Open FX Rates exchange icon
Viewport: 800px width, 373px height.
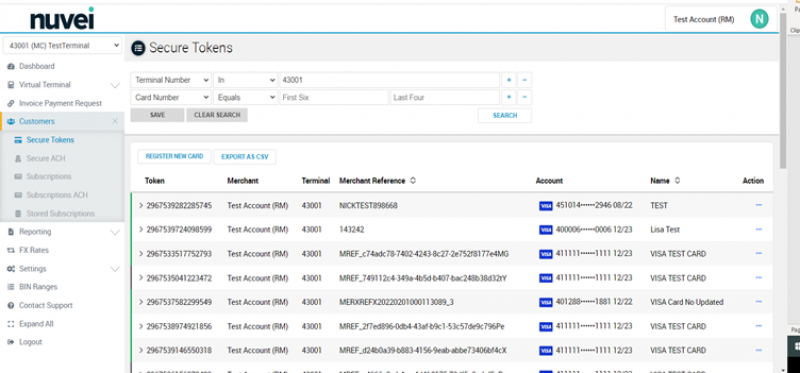(11, 250)
